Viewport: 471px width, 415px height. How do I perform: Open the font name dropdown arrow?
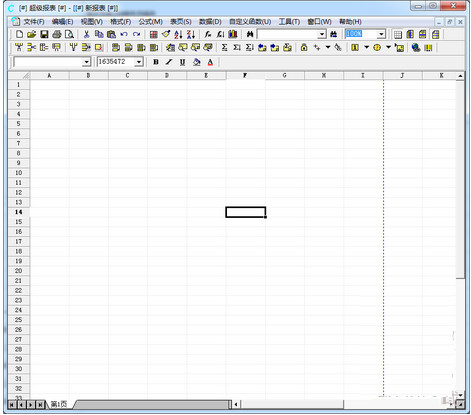[86, 62]
